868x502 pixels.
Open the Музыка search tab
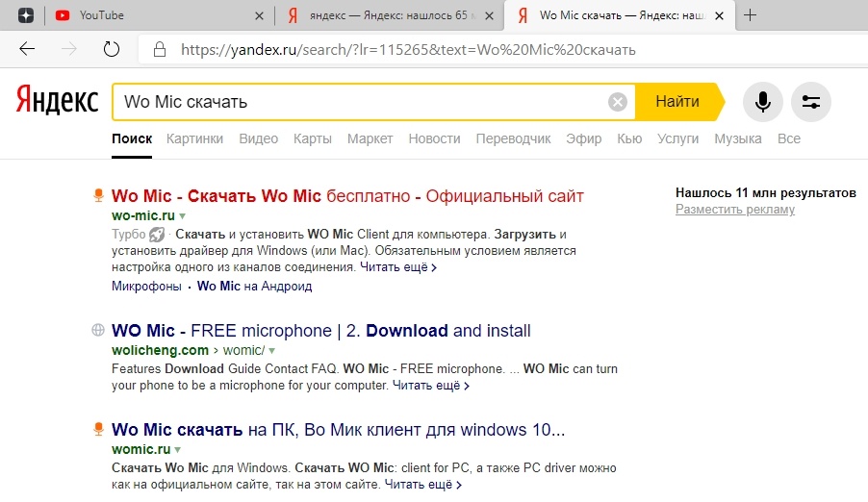[738, 138]
